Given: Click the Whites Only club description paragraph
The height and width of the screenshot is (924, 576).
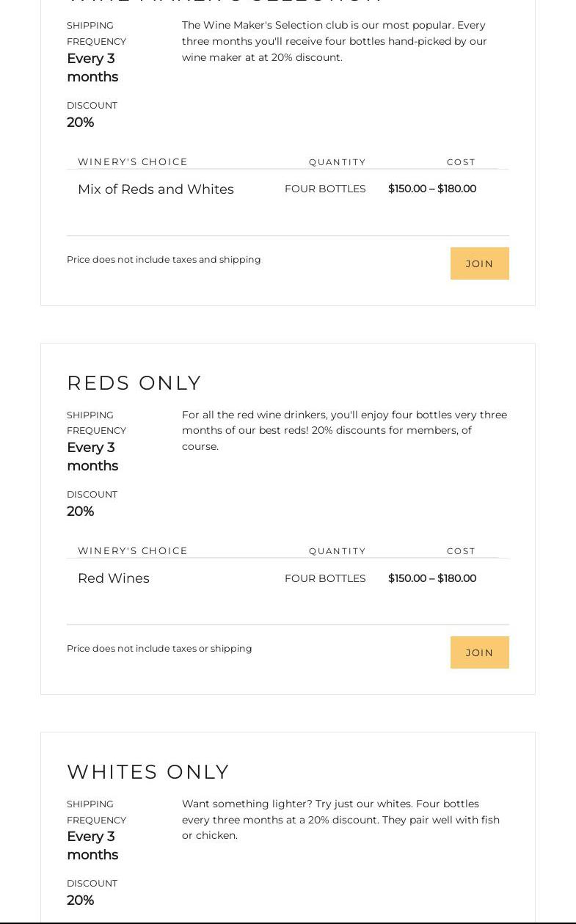Looking at the screenshot, I should click(340, 819).
